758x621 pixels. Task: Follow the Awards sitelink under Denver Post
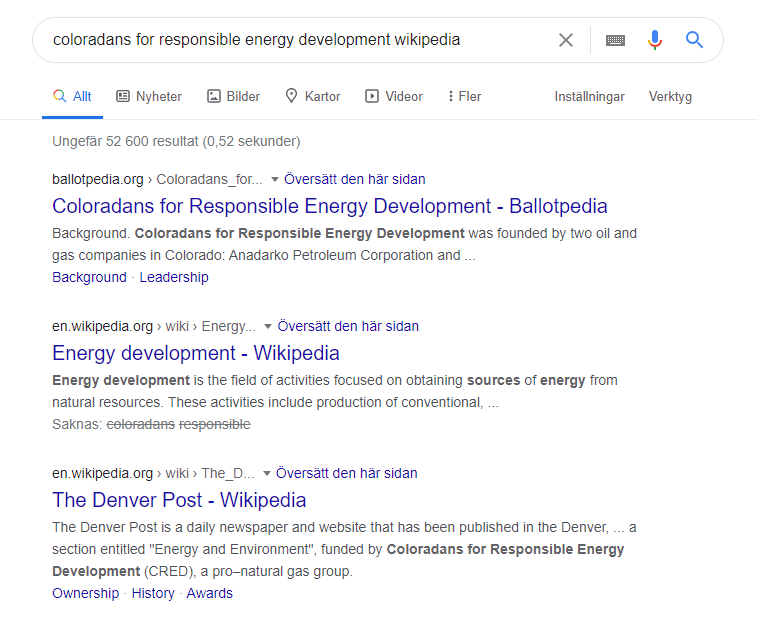tap(209, 593)
